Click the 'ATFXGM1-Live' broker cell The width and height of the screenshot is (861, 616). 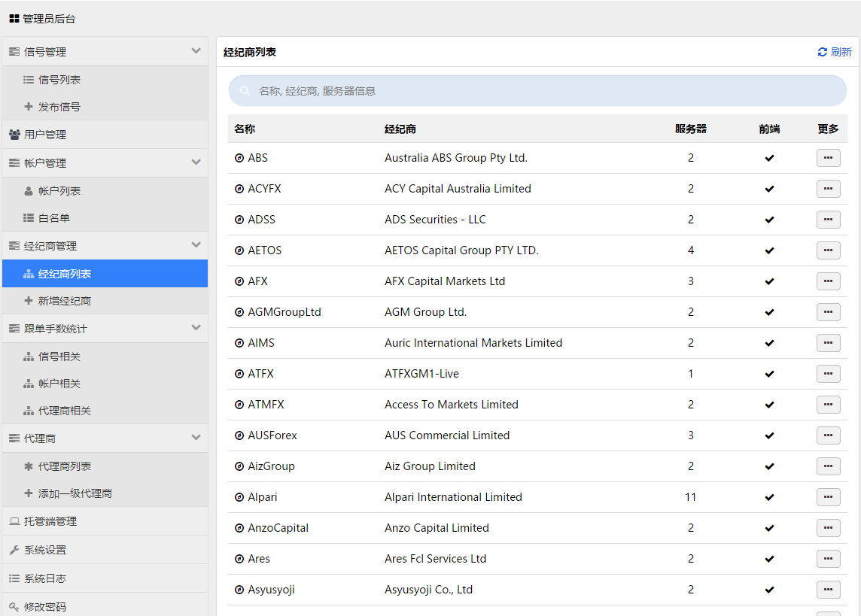point(421,374)
